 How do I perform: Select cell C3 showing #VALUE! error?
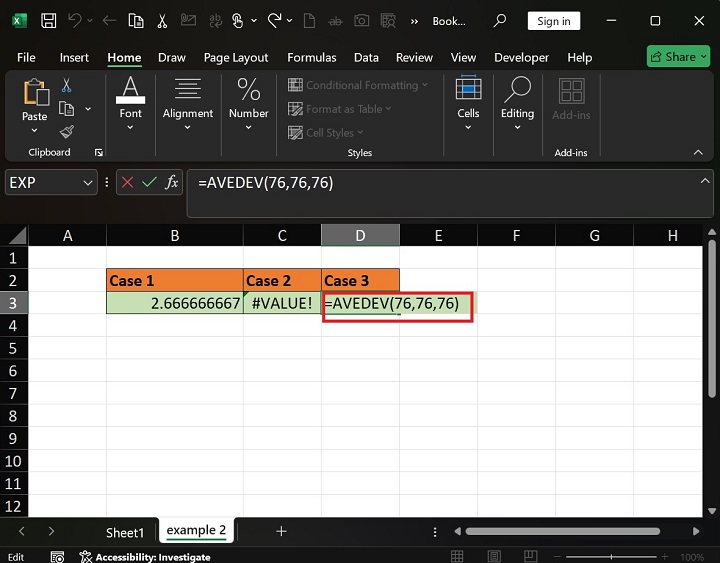(282, 303)
